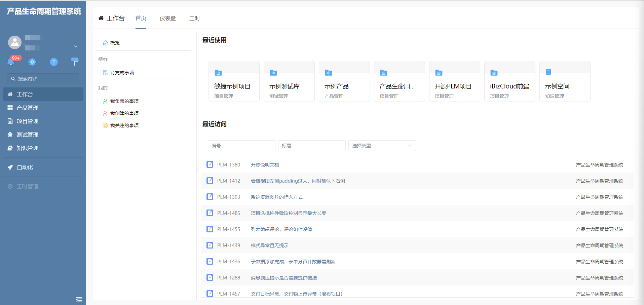The width and height of the screenshot is (644, 305).
Task: Open 列表编辑评论,评论组件没值 item
Action: [281, 229]
